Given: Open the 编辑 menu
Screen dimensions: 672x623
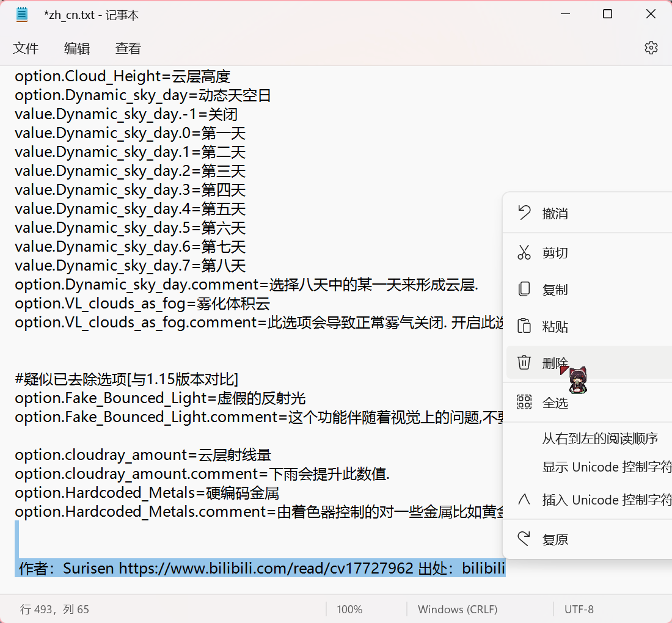Looking at the screenshot, I should tap(77, 48).
